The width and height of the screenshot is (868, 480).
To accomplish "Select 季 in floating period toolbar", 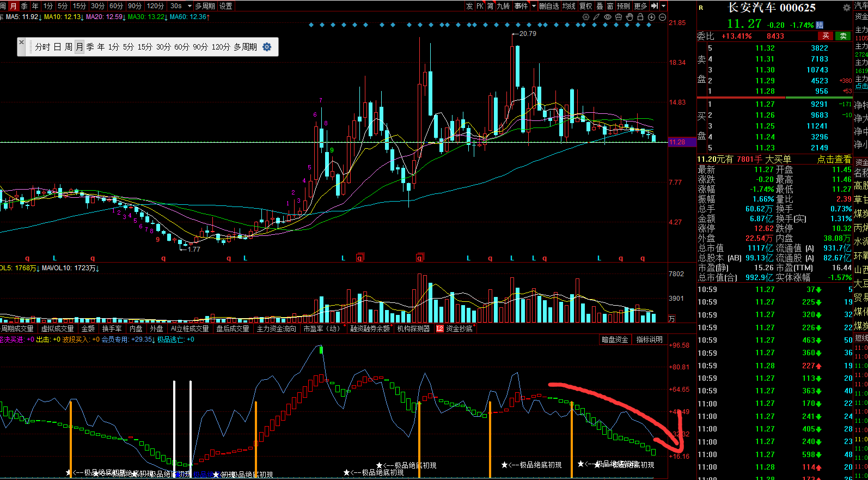I will click(x=90, y=47).
